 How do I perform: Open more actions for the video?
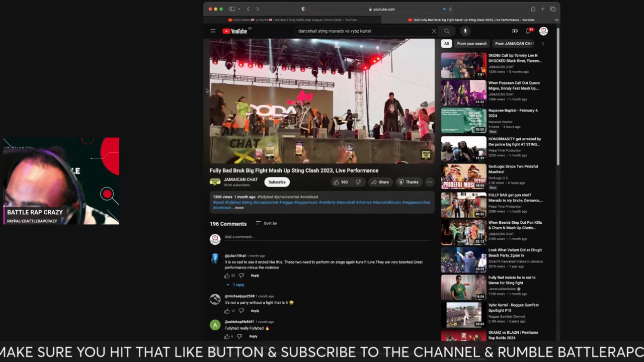click(x=430, y=182)
